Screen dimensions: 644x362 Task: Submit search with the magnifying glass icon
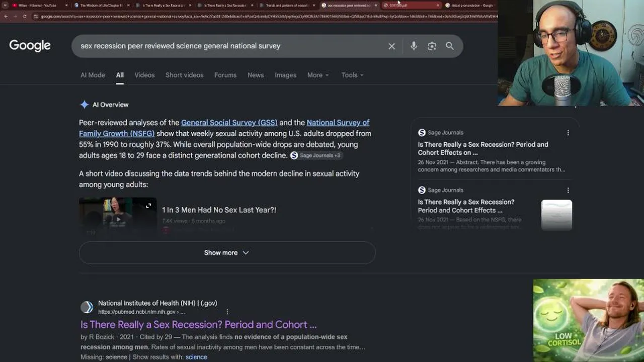[450, 46]
